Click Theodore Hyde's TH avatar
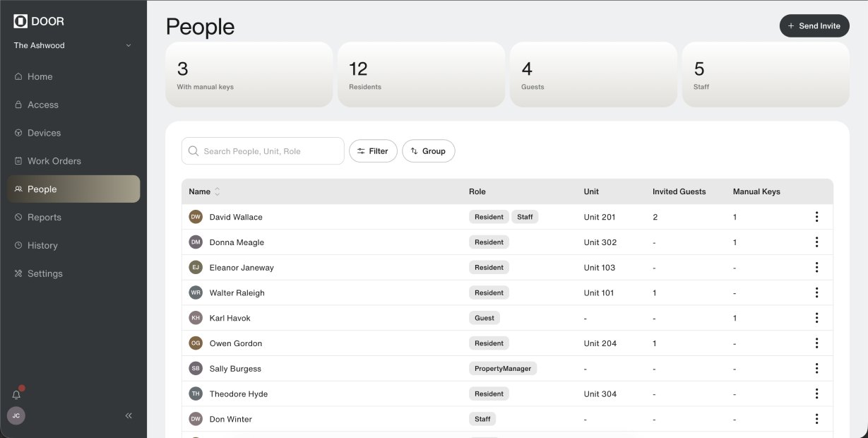Image resolution: width=868 pixels, height=438 pixels. coord(196,393)
